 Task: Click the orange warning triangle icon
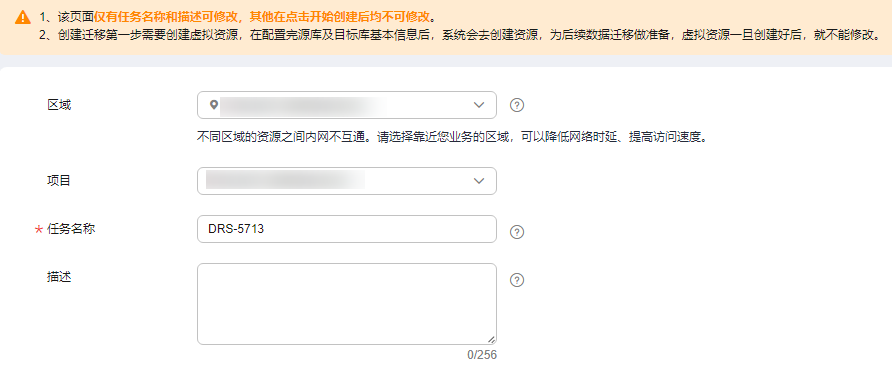point(23,17)
